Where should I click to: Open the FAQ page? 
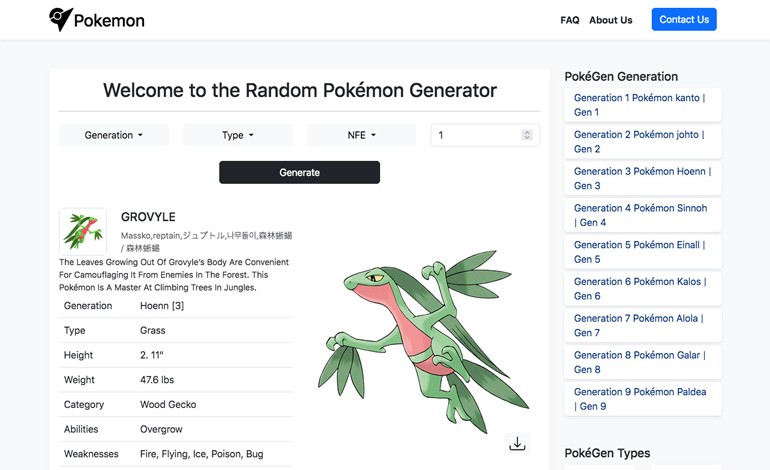(570, 20)
